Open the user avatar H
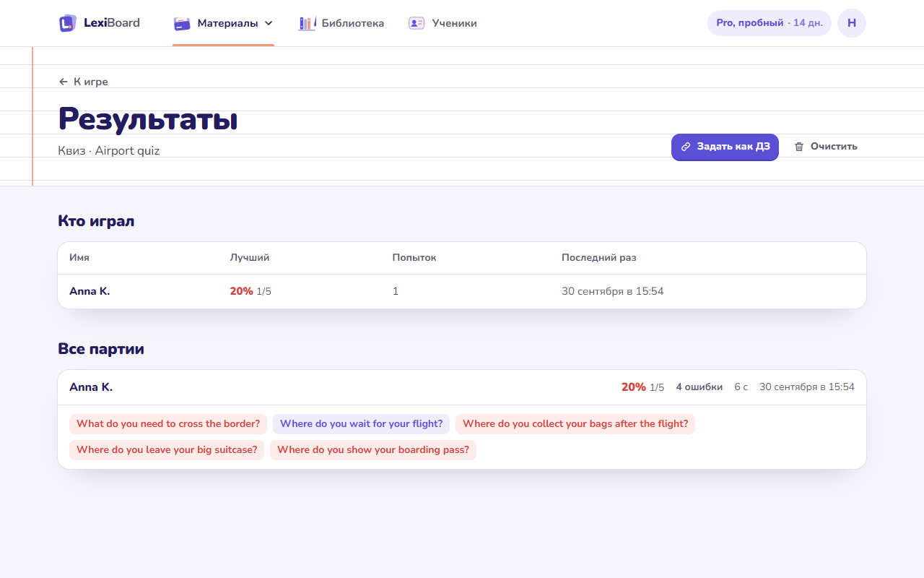The image size is (924, 578). coord(852,23)
